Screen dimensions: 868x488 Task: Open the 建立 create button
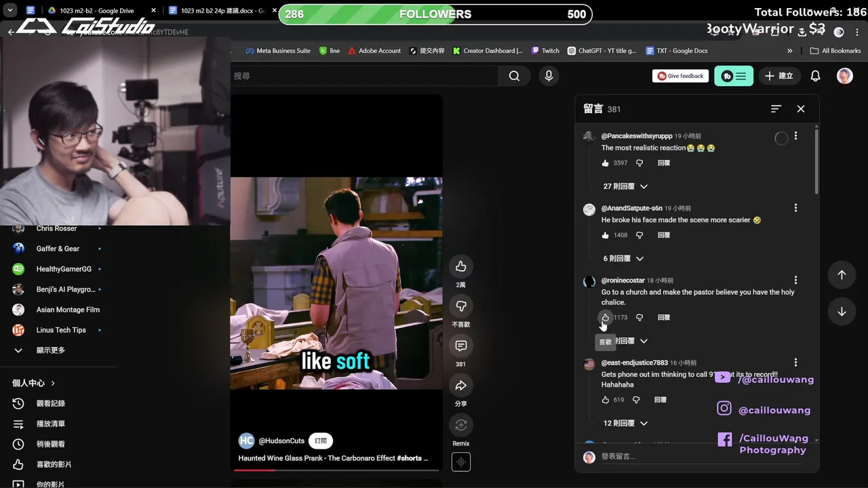[778, 76]
